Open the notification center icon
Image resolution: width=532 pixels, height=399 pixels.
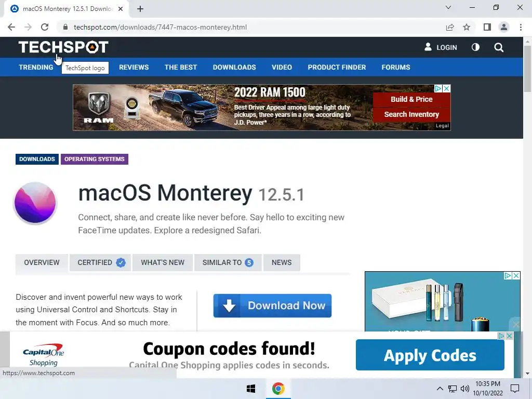[x=515, y=389]
